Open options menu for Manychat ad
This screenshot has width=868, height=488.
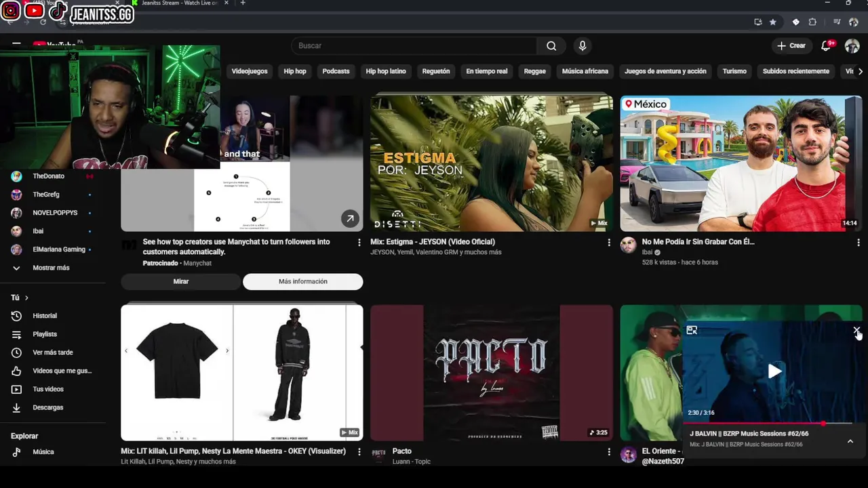click(359, 242)
